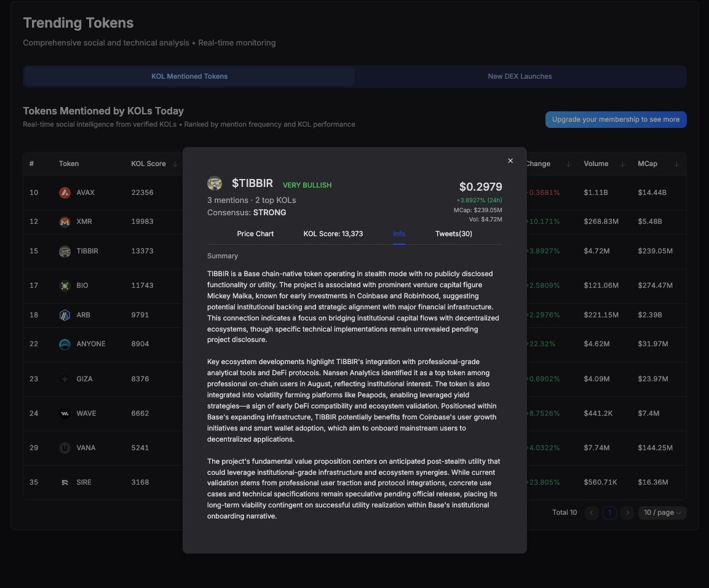Click ANYONE change 22.32%
Screen dimensions: 709x588
[x=541, y=344]
